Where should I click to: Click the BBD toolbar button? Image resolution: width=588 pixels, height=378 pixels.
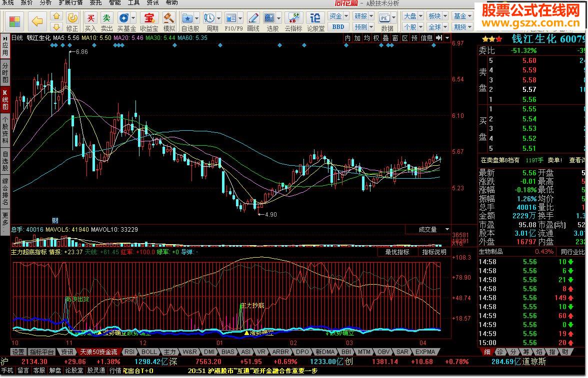coord(338,27)
